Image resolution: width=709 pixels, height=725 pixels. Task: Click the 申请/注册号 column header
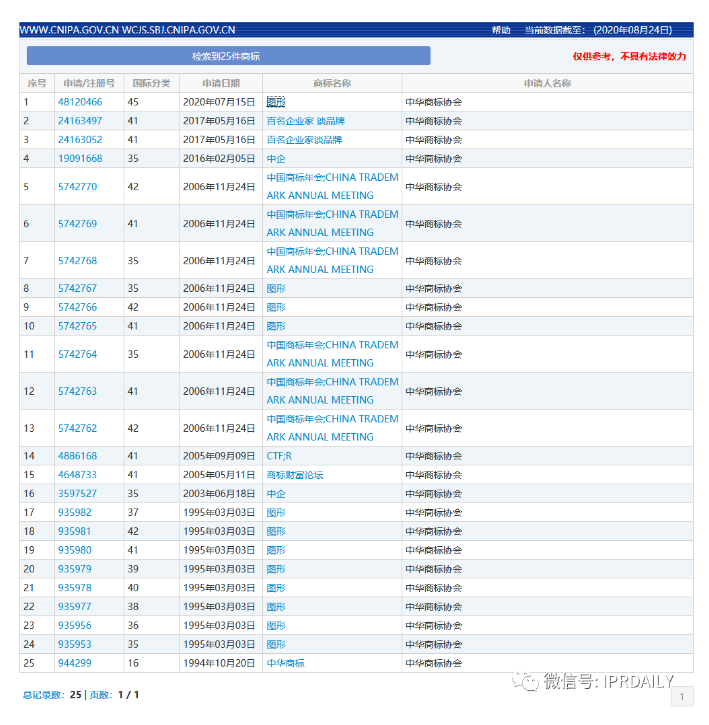[89, 83]
